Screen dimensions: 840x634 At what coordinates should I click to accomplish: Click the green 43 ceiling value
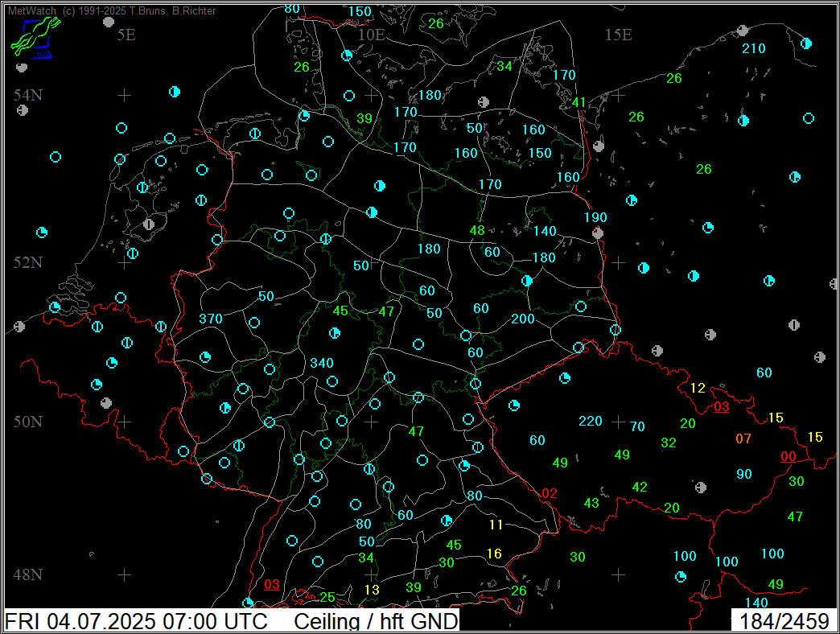coord(591,504)
